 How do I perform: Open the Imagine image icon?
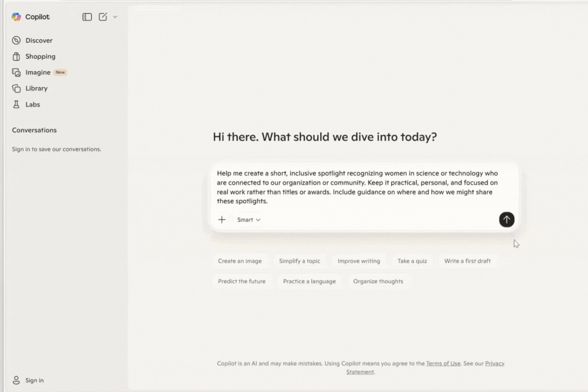(16, 72)
